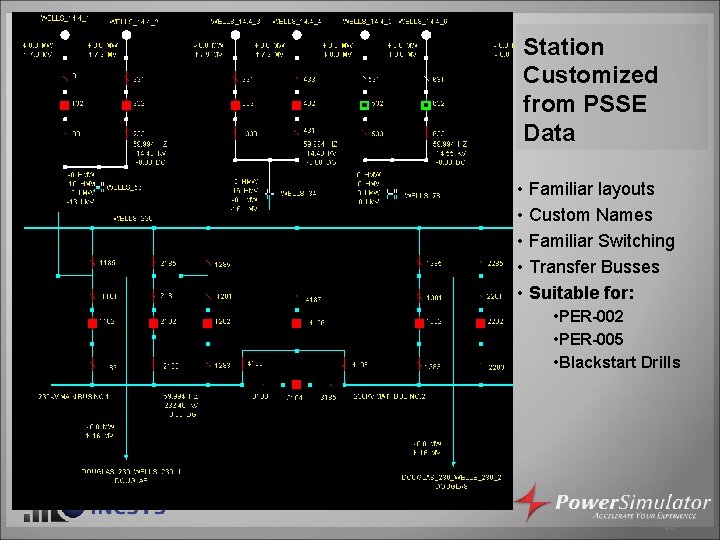Click the 'Familiar layouts' bullet
This screenshot has width=720, height=540.
[591, 189]
